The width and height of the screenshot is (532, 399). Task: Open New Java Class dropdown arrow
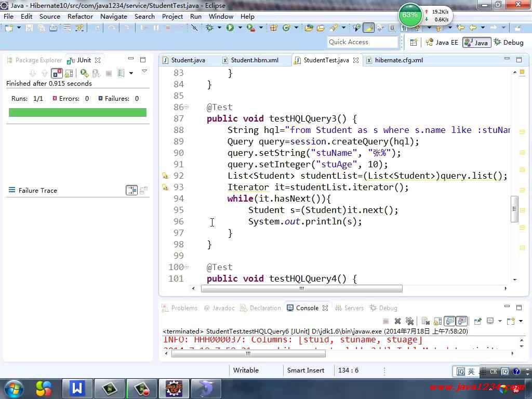pos(296,28)
